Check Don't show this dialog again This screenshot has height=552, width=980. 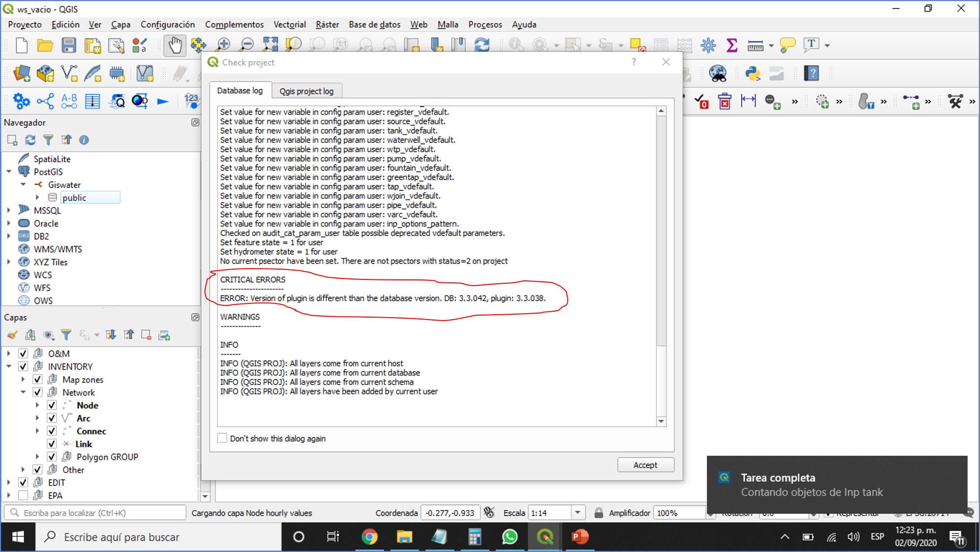222,438
